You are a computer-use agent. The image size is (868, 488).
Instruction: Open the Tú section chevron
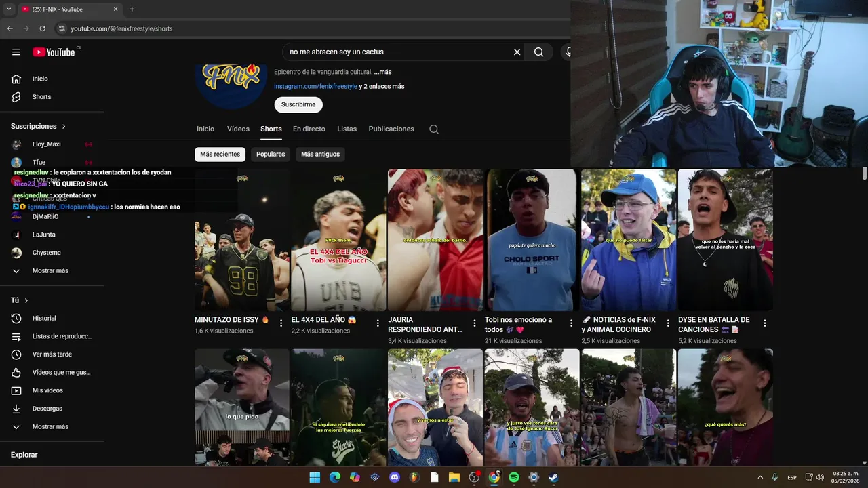pyautogui.click(x=26, y=300)
